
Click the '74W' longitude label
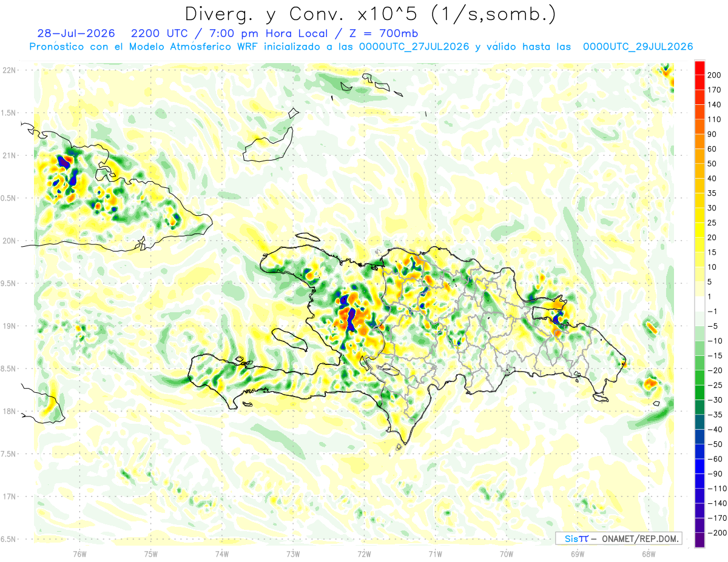pos(222,554)
